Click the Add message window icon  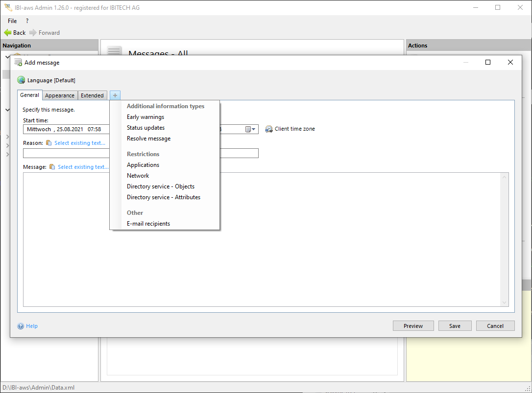[18, 63]
